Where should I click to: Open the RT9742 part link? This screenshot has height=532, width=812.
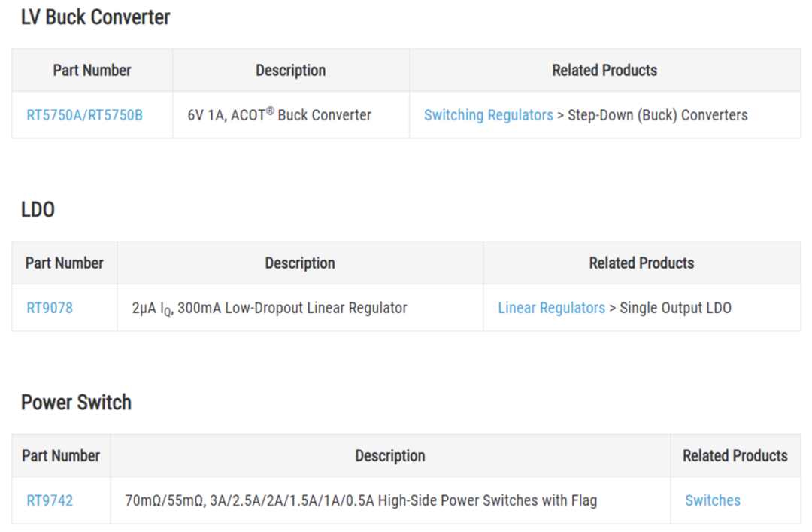[50, 500]
